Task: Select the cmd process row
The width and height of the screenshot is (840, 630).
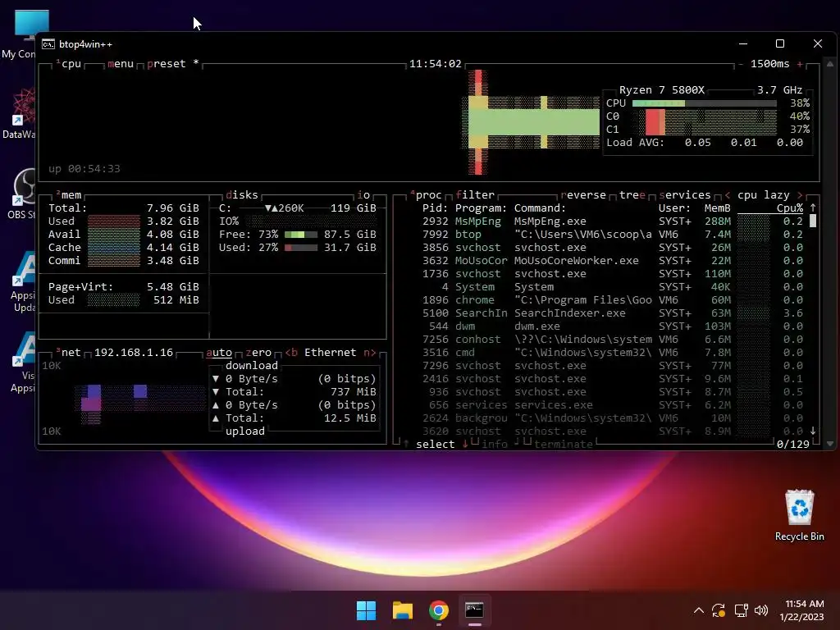Action: tap(612, 353)
